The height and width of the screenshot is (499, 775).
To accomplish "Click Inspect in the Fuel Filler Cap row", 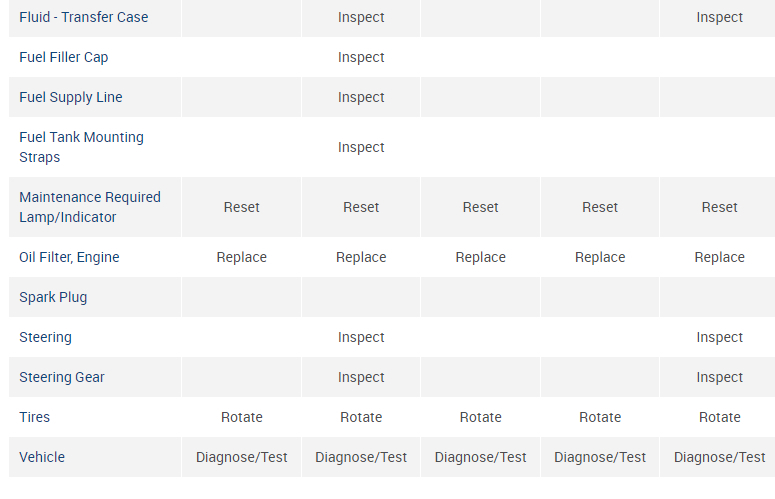I will tap(361, 57).
